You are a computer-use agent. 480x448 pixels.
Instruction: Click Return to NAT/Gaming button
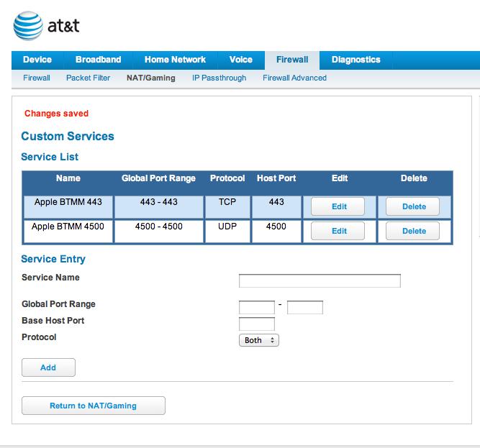94,406
